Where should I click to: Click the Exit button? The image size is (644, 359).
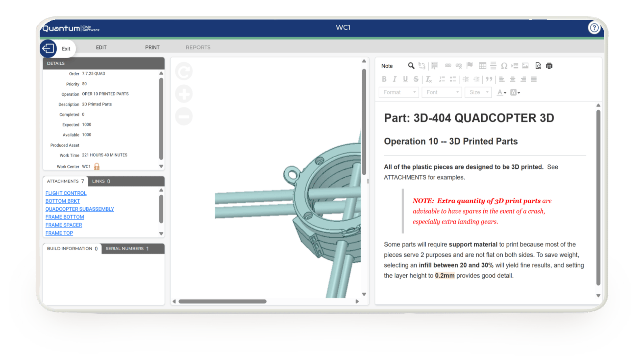point(57,49)
